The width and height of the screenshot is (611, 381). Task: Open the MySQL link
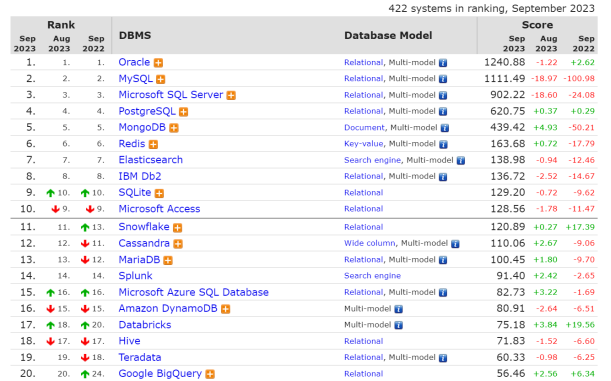coord(136,79)
